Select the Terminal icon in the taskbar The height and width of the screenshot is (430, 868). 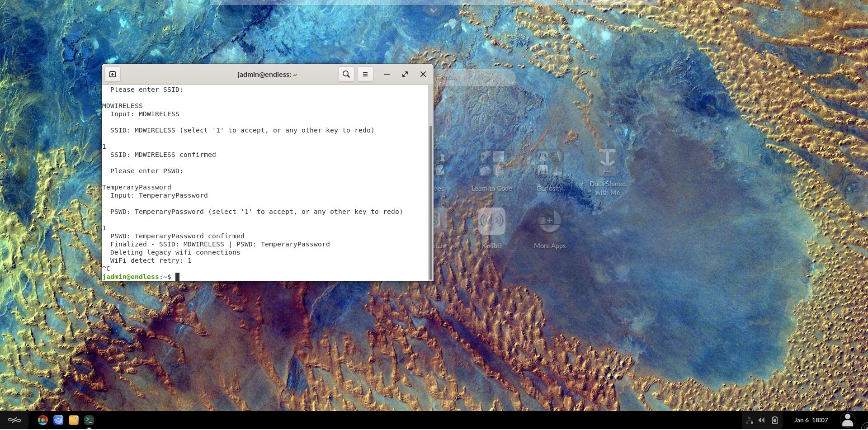[89, 420]
